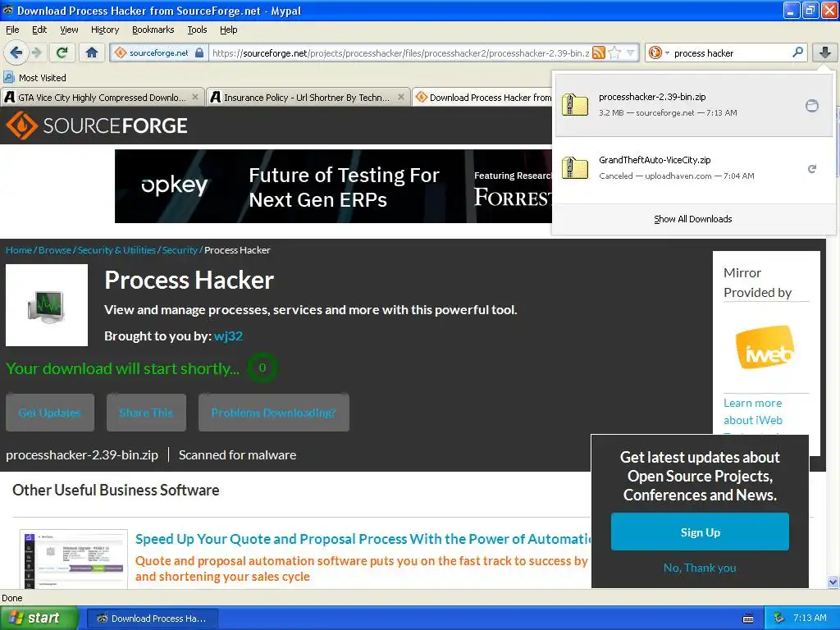Open the Bookmarks menu
This screenshot has height=630, width=840.
(153, 30)
